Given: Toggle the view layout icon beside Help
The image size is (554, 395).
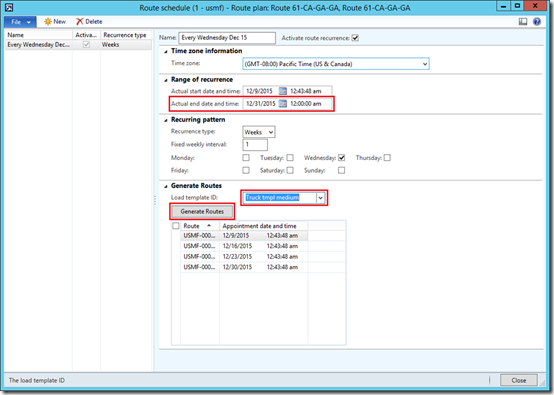Looking at the screenshot, I should pos(523,22).
